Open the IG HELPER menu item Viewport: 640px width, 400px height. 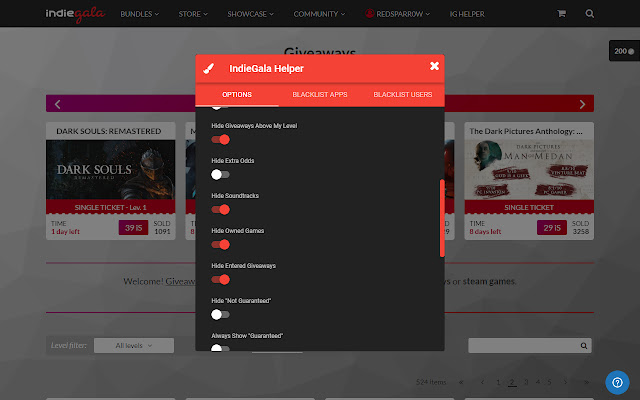coord(467,14)
